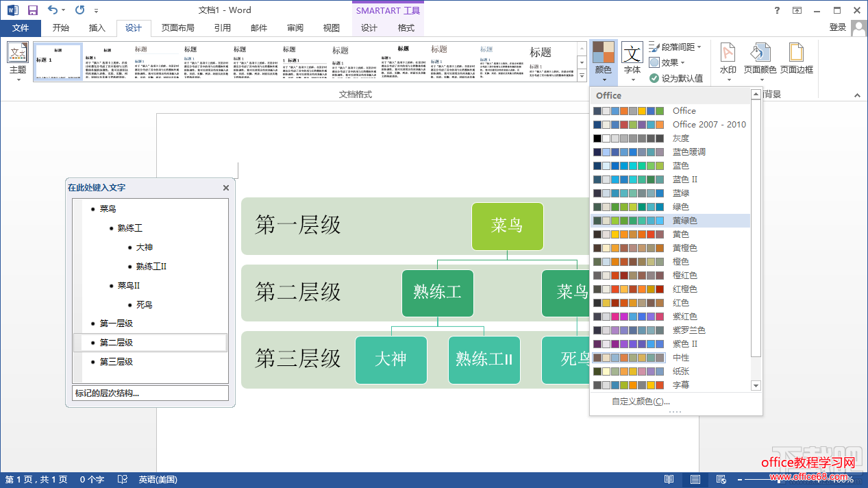Click the 页面边框 page borders icon

(x=796, y=58)
